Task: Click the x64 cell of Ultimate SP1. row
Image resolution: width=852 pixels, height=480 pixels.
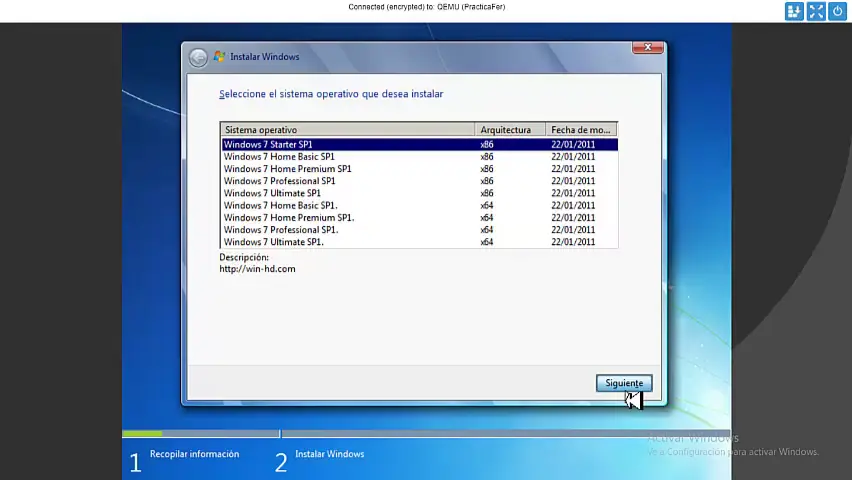Action: 487,242
